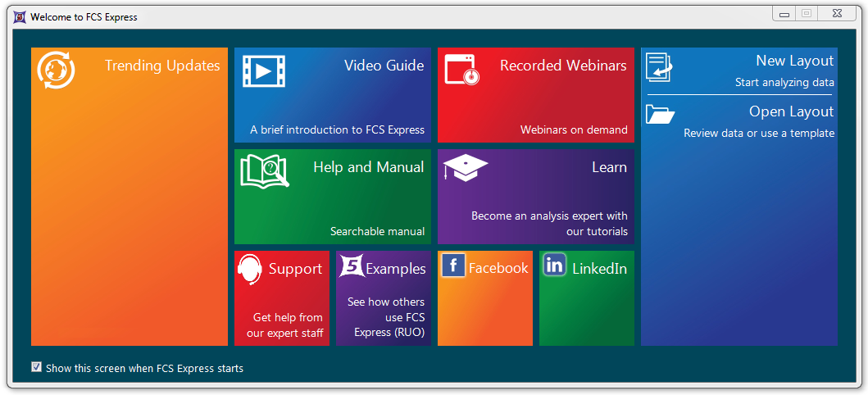
Task: Click the Video Guide film strip icon
Action: 263,70
